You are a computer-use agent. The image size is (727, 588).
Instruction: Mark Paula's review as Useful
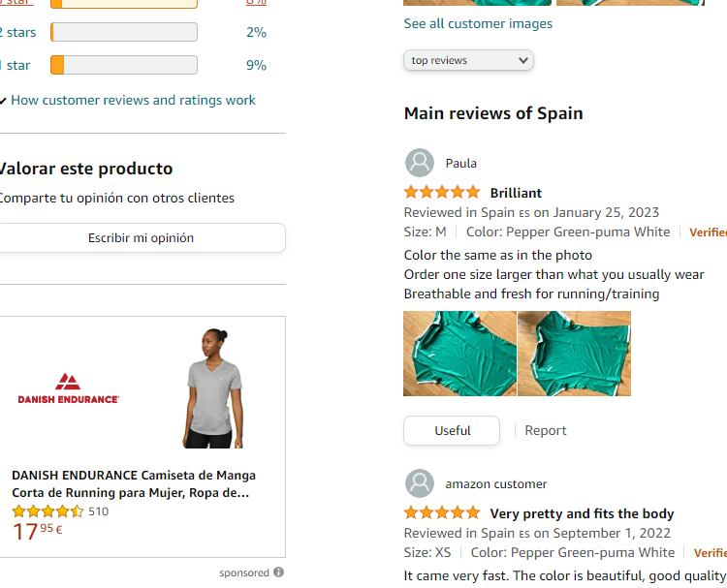(x=452, y=430)
